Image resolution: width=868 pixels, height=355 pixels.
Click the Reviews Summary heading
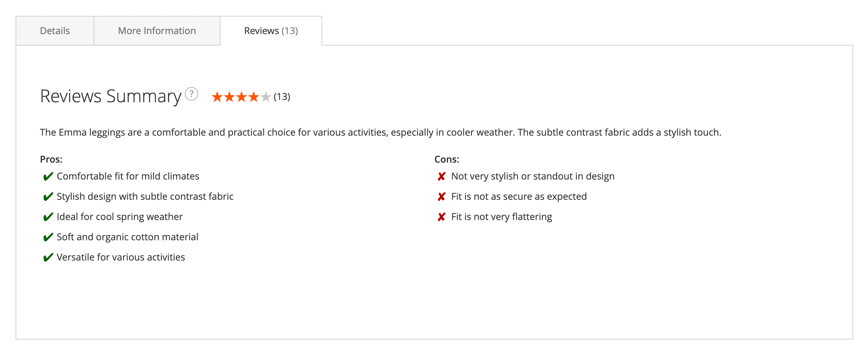(111, 96)
